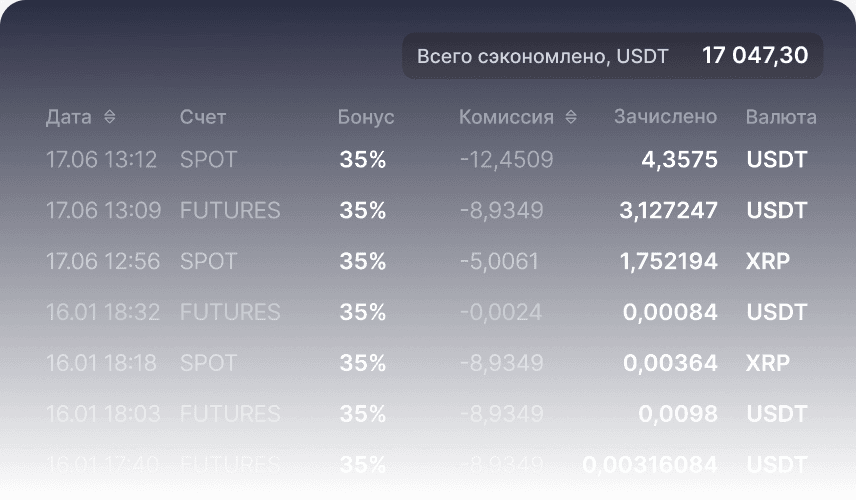
Task: Select the Бонус column header
Action: 366,117
